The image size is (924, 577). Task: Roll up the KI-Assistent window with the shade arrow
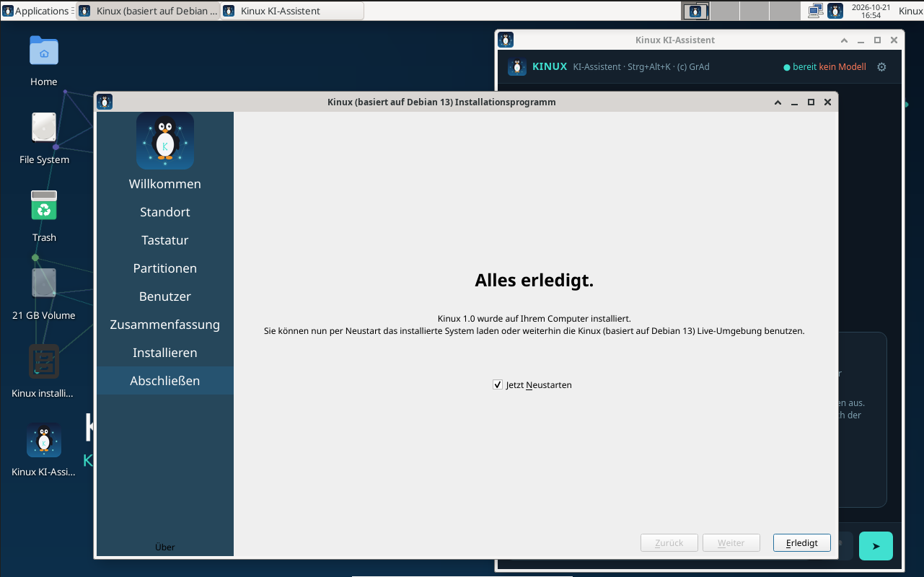click(844, 40)
